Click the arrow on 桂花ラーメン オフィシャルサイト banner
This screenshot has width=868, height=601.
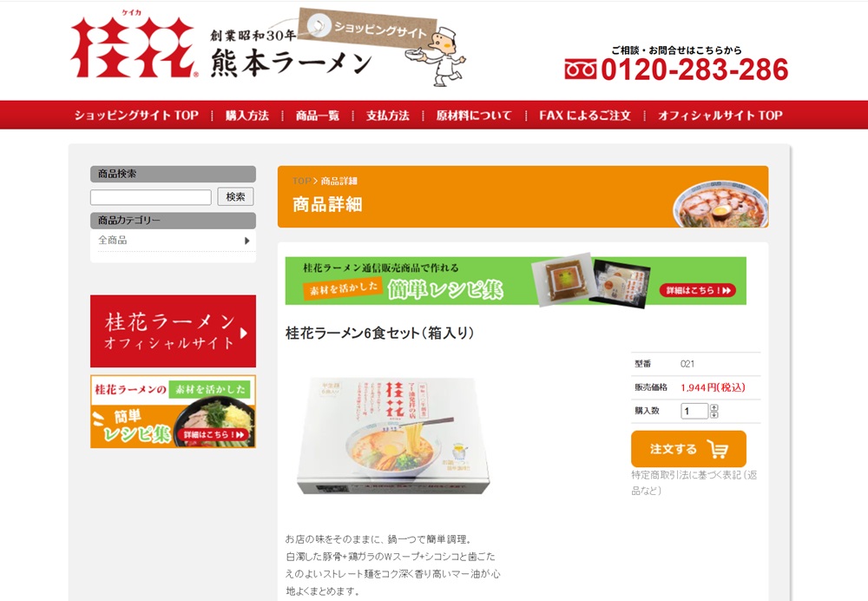[x=244, y=333]
